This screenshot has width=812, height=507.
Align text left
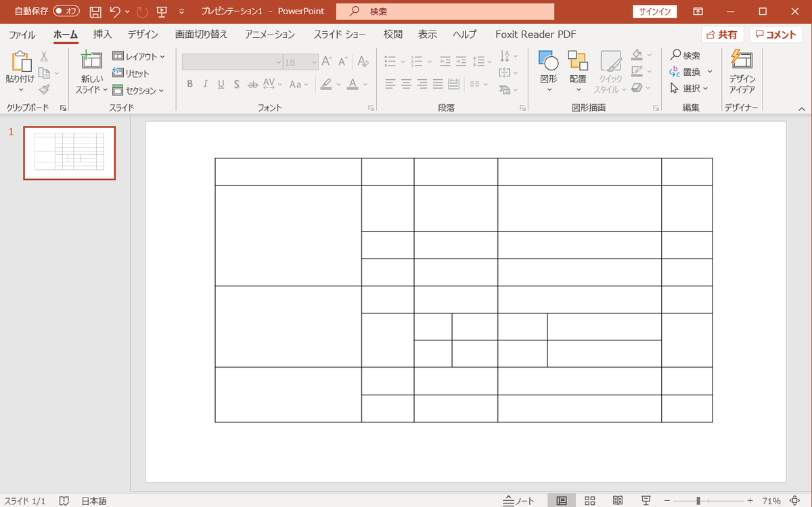(x=390, y=84)
